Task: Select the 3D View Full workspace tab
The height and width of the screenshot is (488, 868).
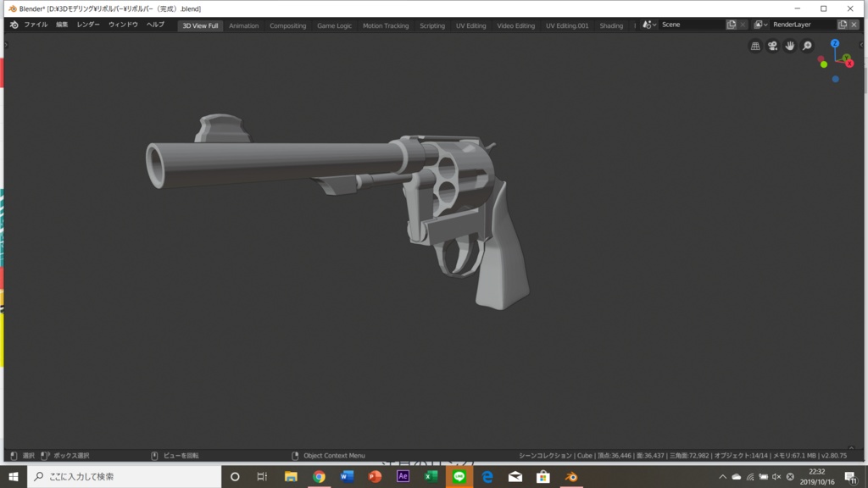Action: [200, 25]
